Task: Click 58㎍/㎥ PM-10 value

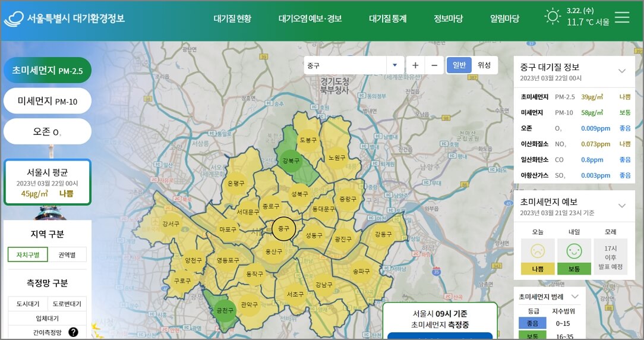Action: click(592, 112)
